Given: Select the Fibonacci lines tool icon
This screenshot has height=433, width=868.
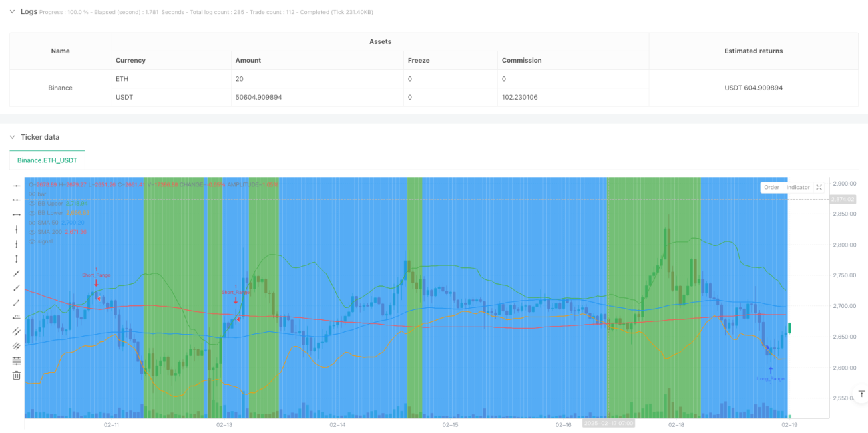Looking at the screenshot, I should pos(17,361).
